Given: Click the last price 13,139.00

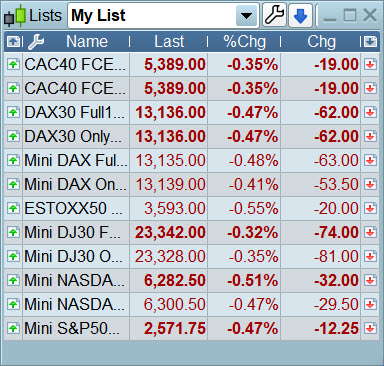Looking at the screenshot, I should (170, 185).
